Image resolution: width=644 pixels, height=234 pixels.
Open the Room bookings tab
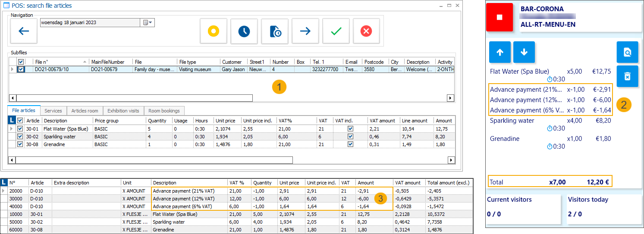(164, 111)
